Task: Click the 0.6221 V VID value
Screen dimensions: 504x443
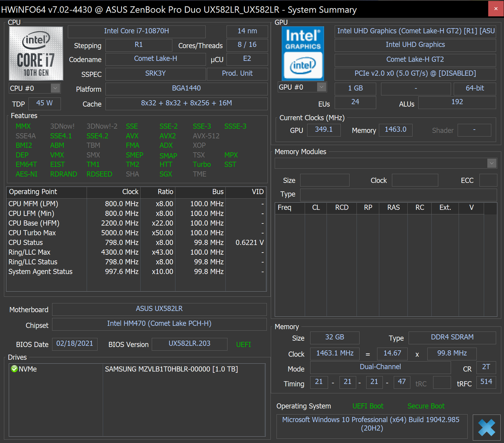Action: click(x=250, y=243)
